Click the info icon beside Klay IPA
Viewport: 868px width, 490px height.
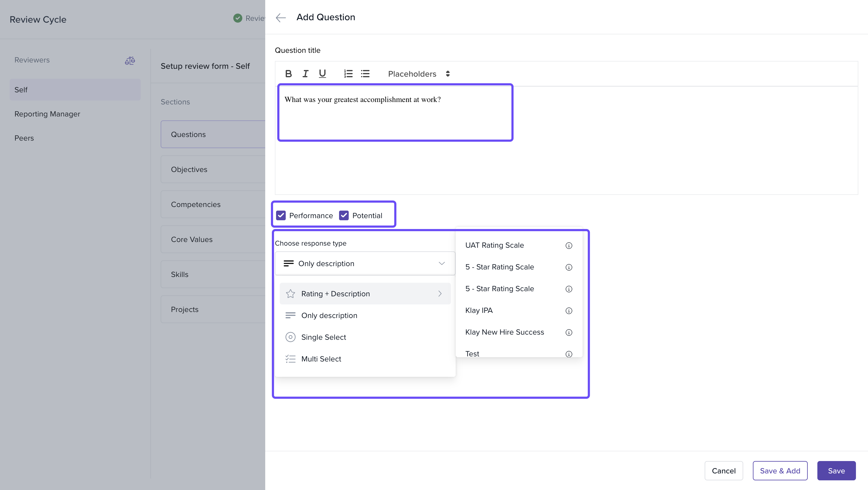[x=569, y=310]
